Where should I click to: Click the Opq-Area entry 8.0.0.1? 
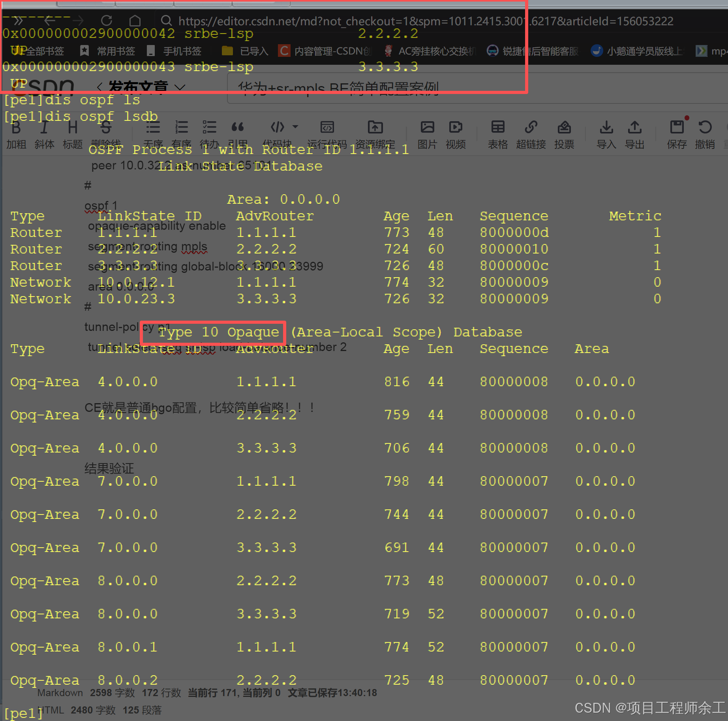click(128, 647)
